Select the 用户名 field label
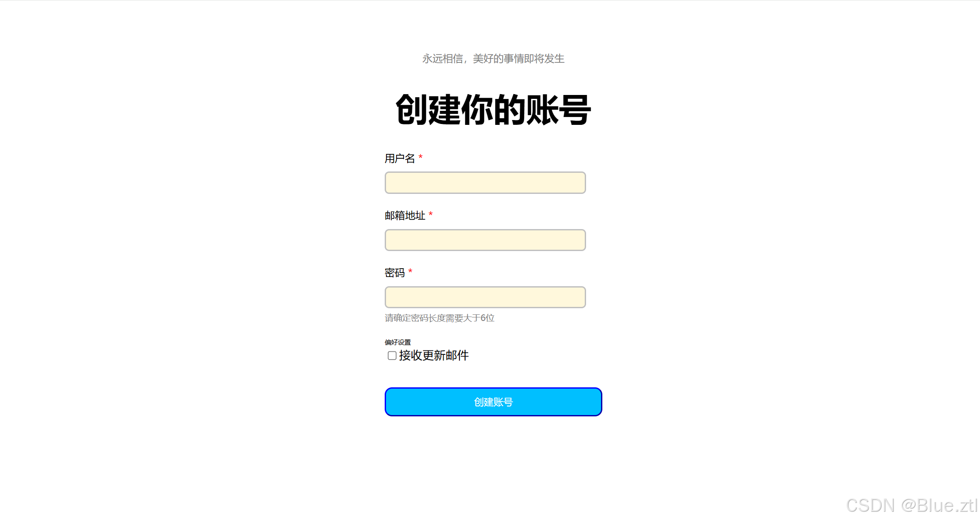The height and width of the screenshot is (521, 980). click(x=400, y=158)
